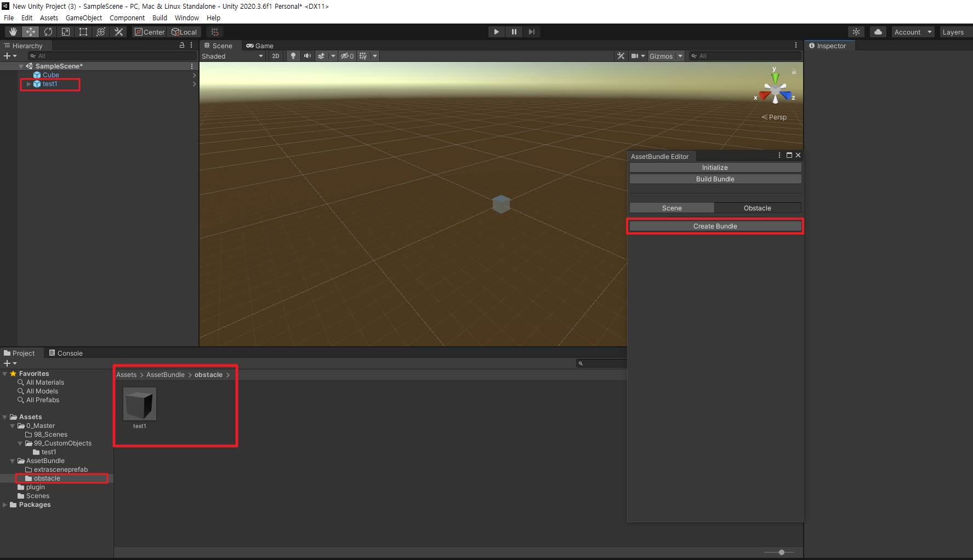Click the Create Bundle button
The width and height of the screenshot is (973, 560).
pyautogui.click(x=715, y=226)
